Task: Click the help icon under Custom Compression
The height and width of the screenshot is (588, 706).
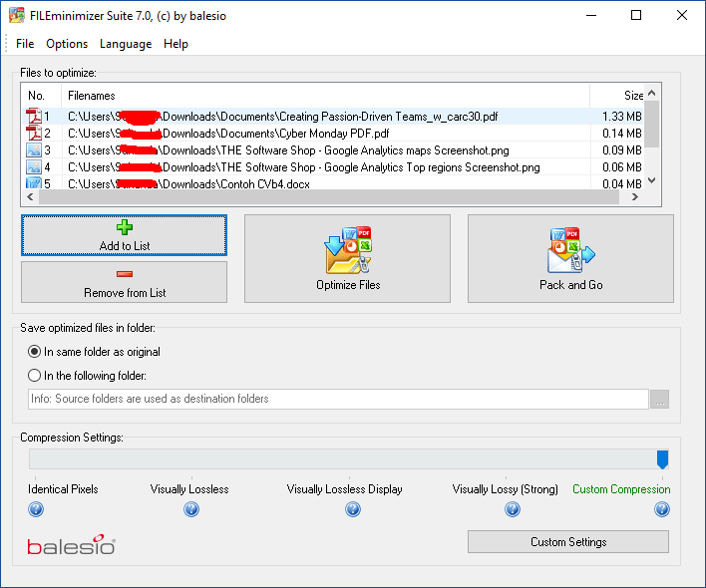Action: 662,509
